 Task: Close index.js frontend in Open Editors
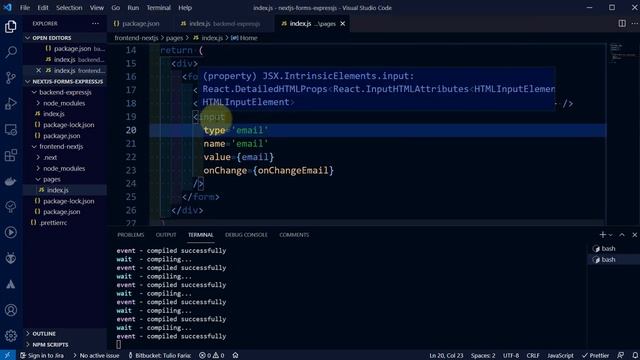tap(38, 70)
